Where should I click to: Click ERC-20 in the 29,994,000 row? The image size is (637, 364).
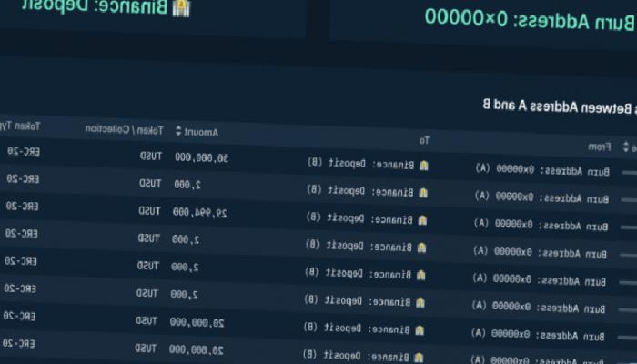(23, 207)
